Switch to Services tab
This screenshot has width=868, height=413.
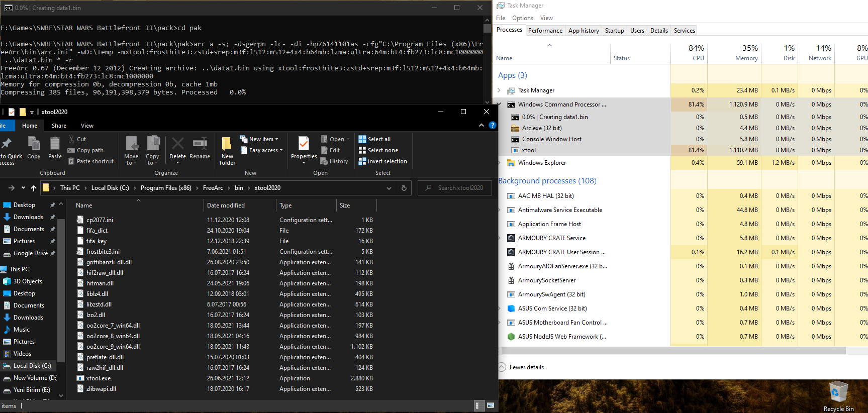click(684, 31)
